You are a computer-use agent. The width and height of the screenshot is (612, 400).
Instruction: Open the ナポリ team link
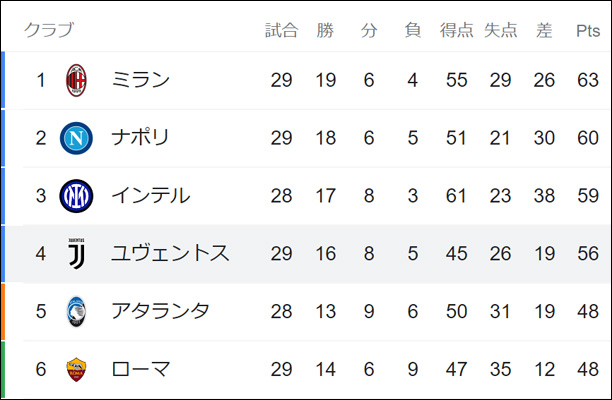click(140, 138)
